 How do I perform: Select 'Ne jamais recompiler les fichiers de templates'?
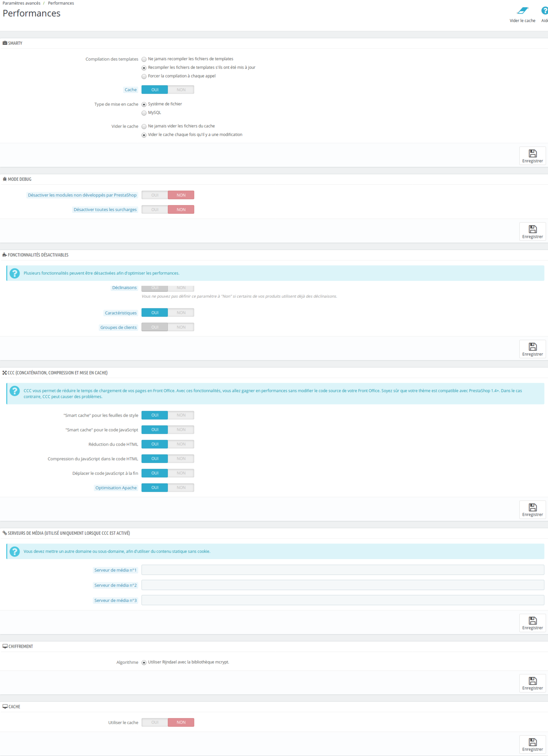(x=144, y=59)
